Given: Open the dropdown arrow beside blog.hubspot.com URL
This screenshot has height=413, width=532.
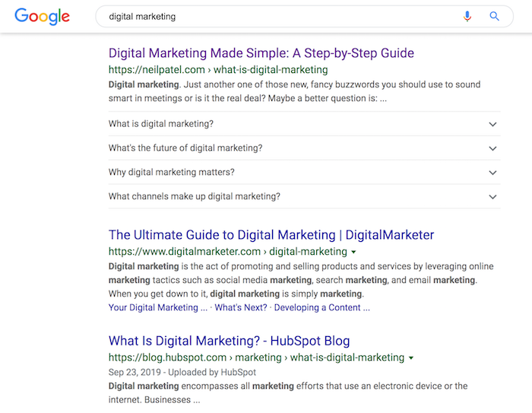Looking at the screenshot, I should click(411, 358).
